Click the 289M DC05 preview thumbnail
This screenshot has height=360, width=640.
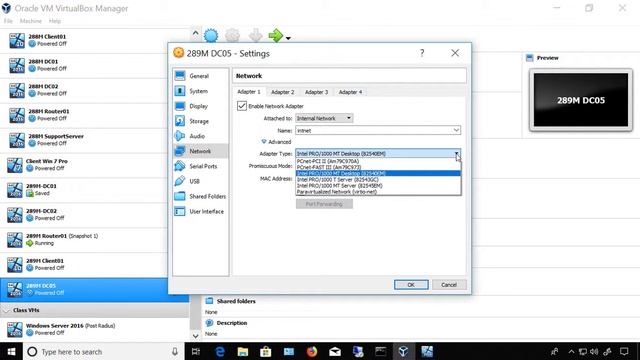pos(581,100)
